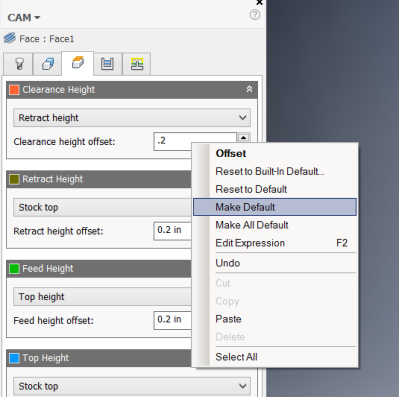Click the Face operation icon
The width and height of the screenshot is (399, 398).
point(10,38)
